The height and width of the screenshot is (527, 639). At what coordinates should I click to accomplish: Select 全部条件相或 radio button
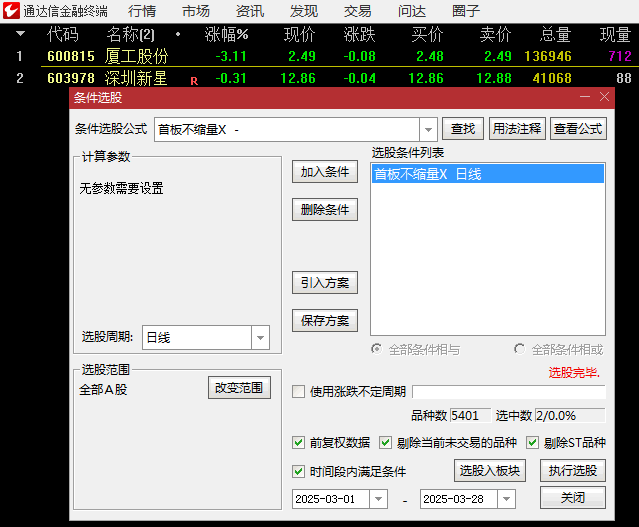[x=519, y=349]
